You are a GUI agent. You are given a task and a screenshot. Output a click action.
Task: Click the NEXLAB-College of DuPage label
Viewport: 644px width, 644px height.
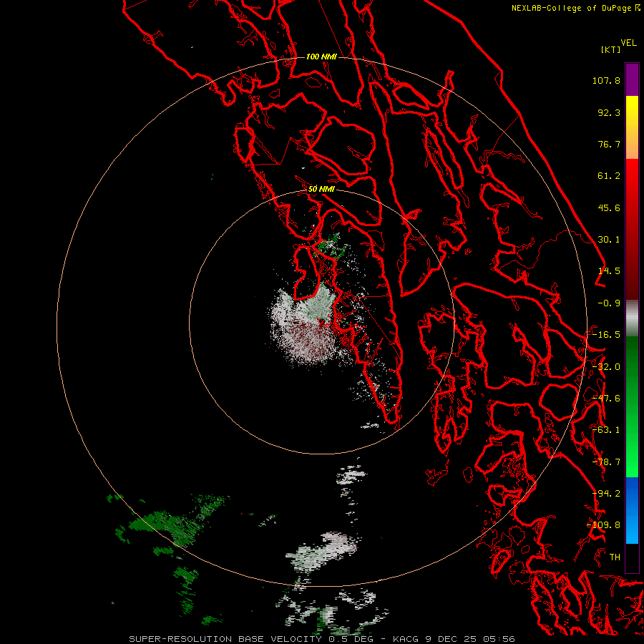571,8
